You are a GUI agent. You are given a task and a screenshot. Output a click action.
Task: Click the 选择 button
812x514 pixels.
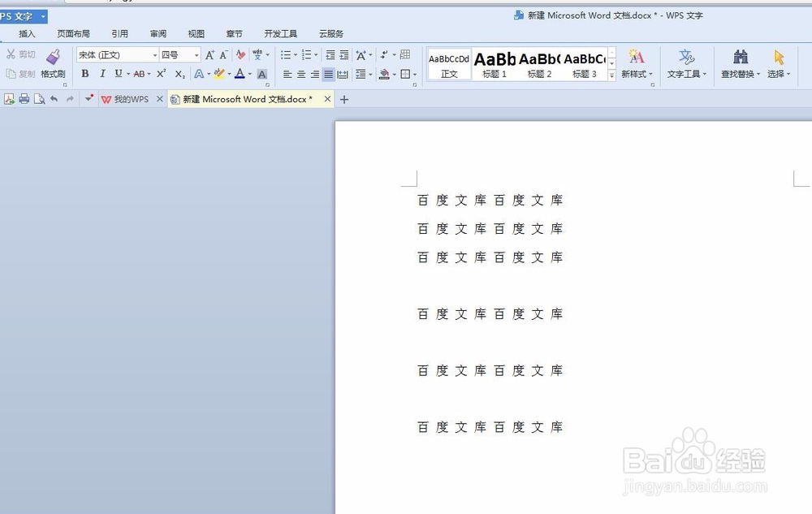click(x=779, y=64)
